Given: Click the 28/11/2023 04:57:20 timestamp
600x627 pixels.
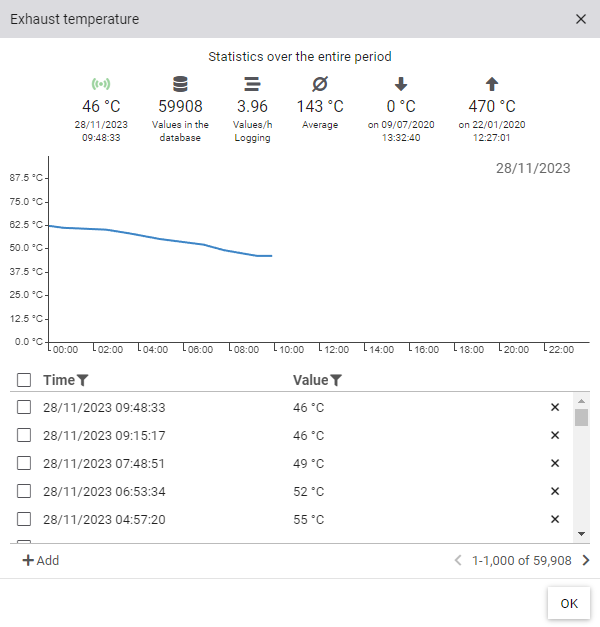Looking at the screenshot, I should pyautogui.click(x=104, y=519).
